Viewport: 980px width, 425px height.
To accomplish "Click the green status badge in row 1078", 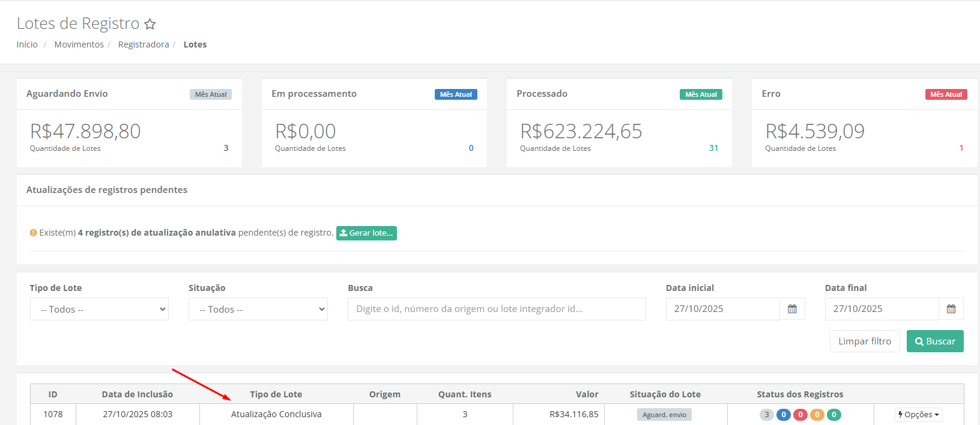I will 833,415.
